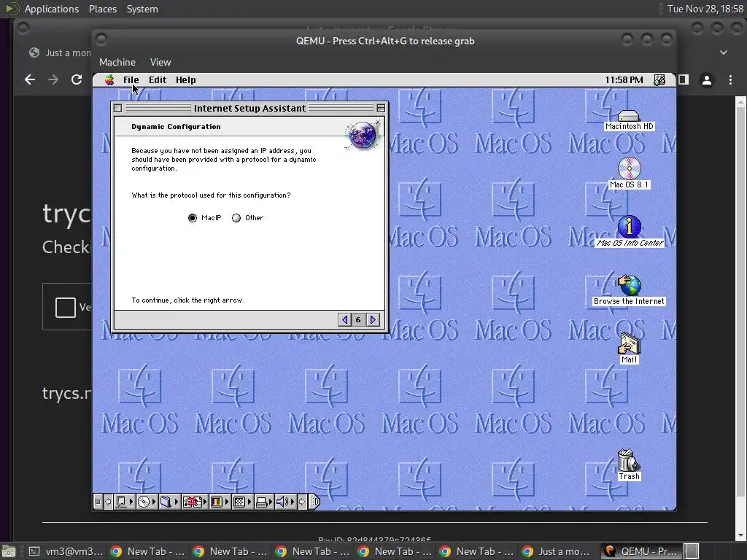Open the Places menu in the top panel
This screenshot has width=747, height=560.
(102, 9)
